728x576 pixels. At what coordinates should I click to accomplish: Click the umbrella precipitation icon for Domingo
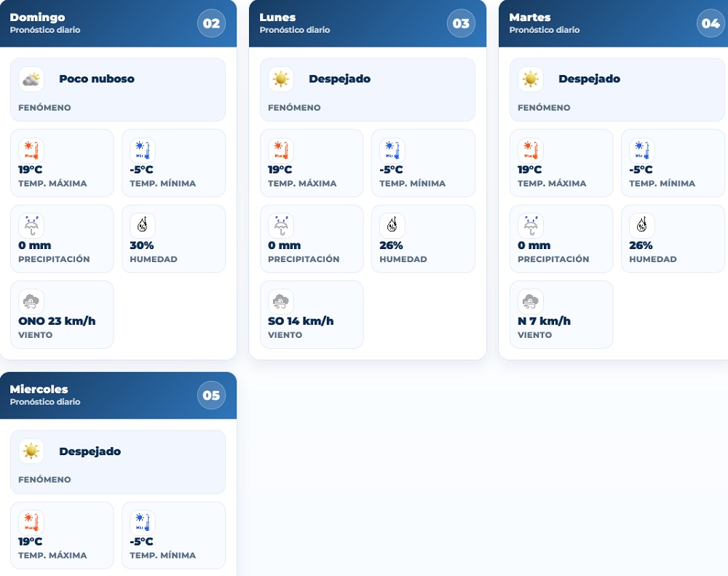click(x=31, y=226)
